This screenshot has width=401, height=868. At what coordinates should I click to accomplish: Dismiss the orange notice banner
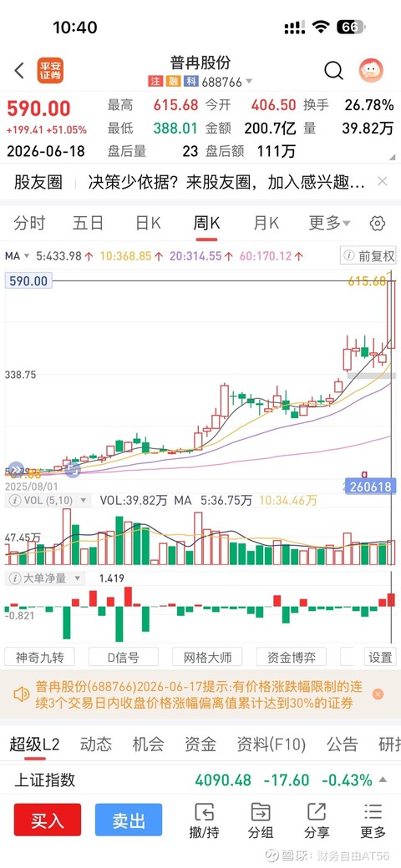(x=378, y=694)
